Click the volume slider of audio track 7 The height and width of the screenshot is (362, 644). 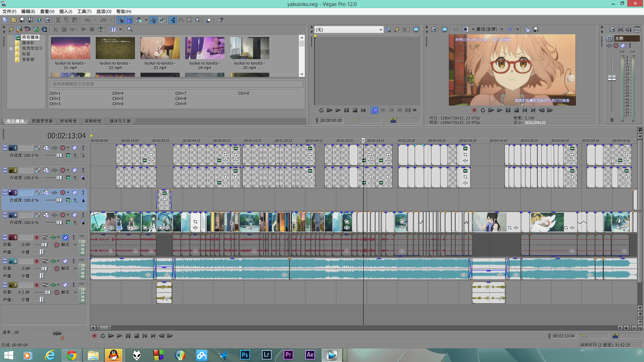(x=47, y=292)
